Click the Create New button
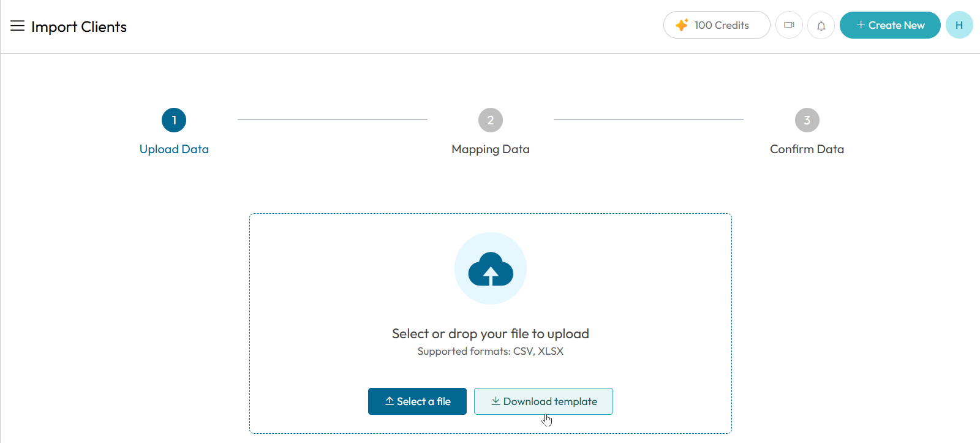The image size is (980, 443). tap(890, 25)
